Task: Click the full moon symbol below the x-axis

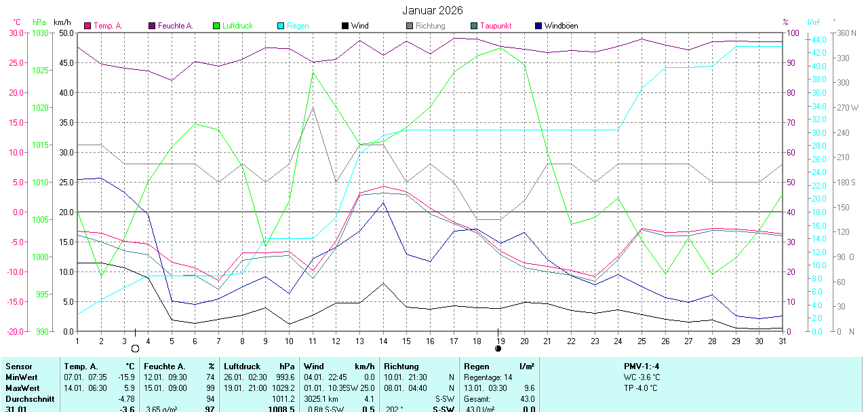Action: point(135,348)
